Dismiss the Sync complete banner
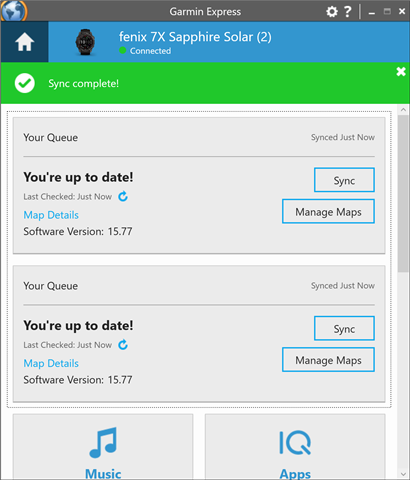 [x=401, y=72]
